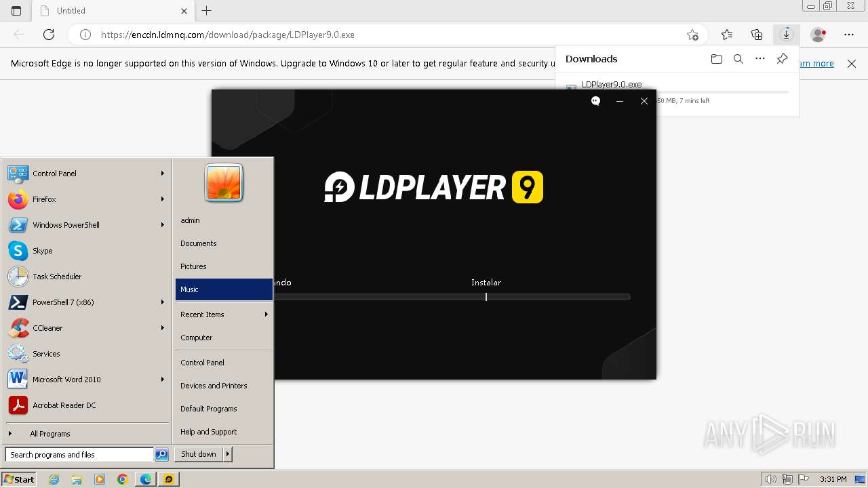868x488 pixels.
Task: Open the Edge Favorites panel
Action: (x=727, y=35)
